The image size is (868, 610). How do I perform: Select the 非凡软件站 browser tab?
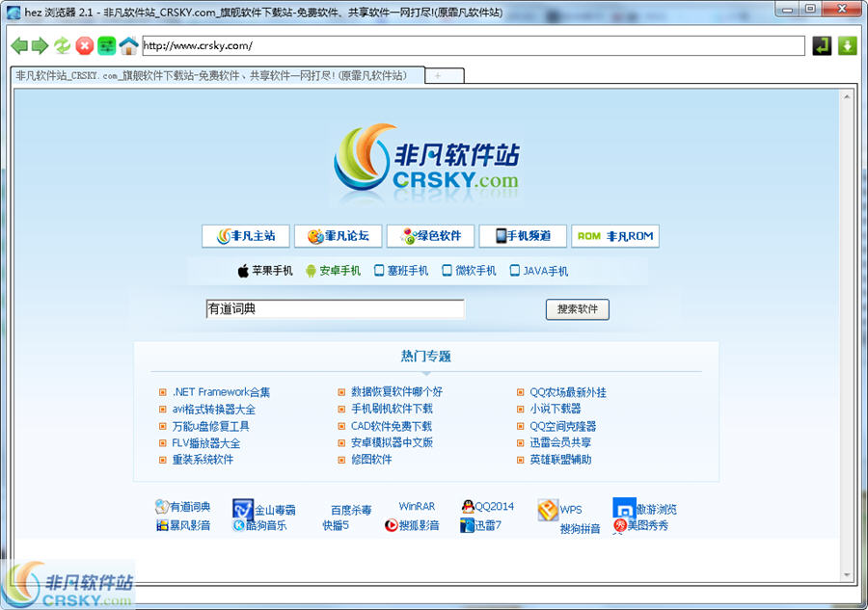[x=218, y=75]
